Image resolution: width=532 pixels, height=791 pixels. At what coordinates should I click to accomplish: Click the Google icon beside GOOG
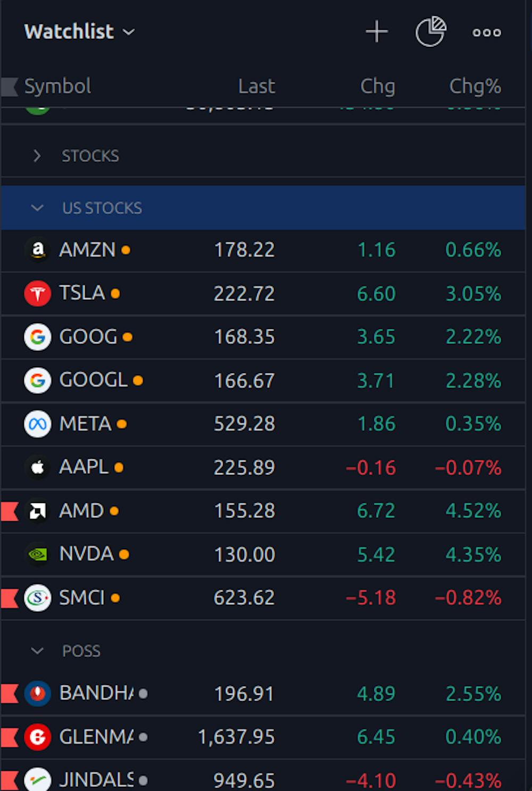pos(37,337)
